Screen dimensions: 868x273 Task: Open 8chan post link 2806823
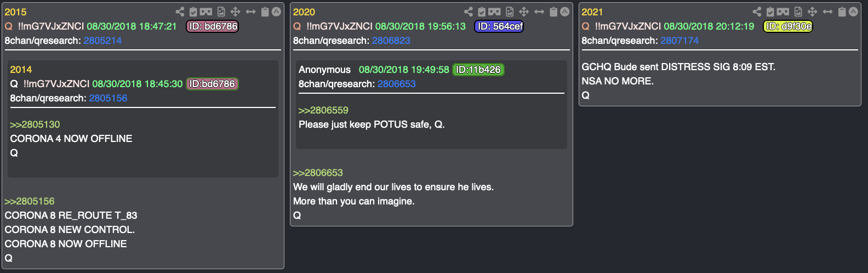(391, 41)
